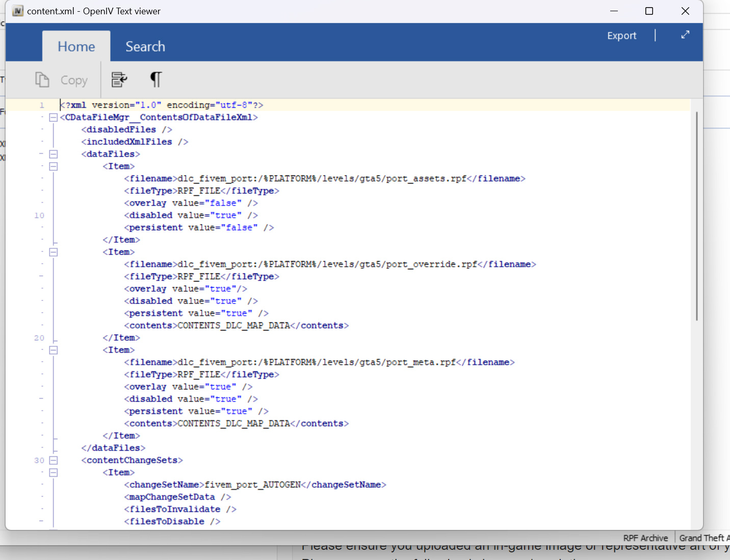Click the vertical scrollbar thumb

click(x=696, y=216)
